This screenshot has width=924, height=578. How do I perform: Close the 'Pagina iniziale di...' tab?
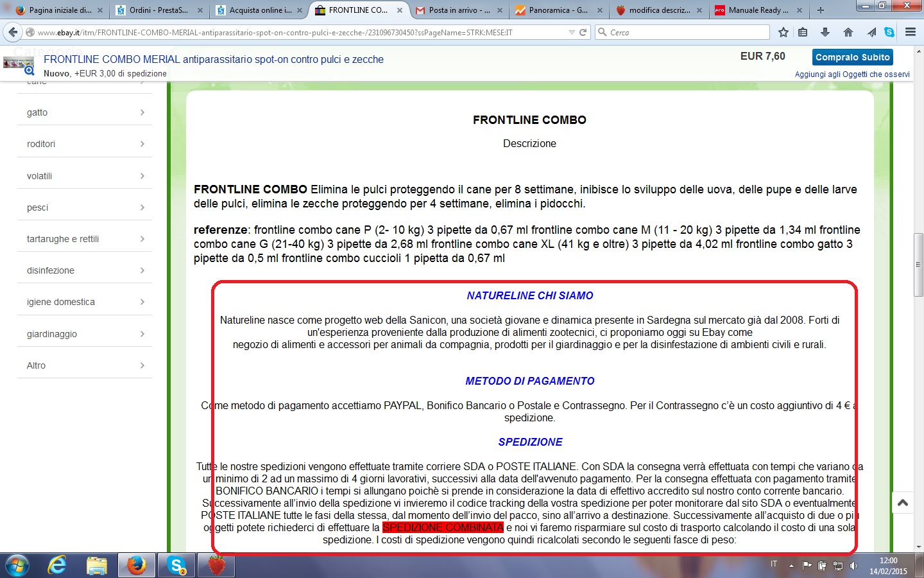tap(100, 10)
